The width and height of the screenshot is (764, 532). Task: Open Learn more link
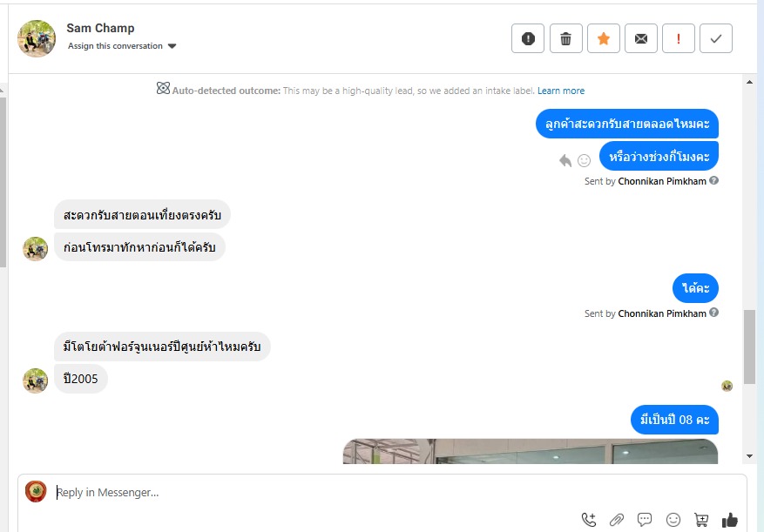tap(561, 91)
